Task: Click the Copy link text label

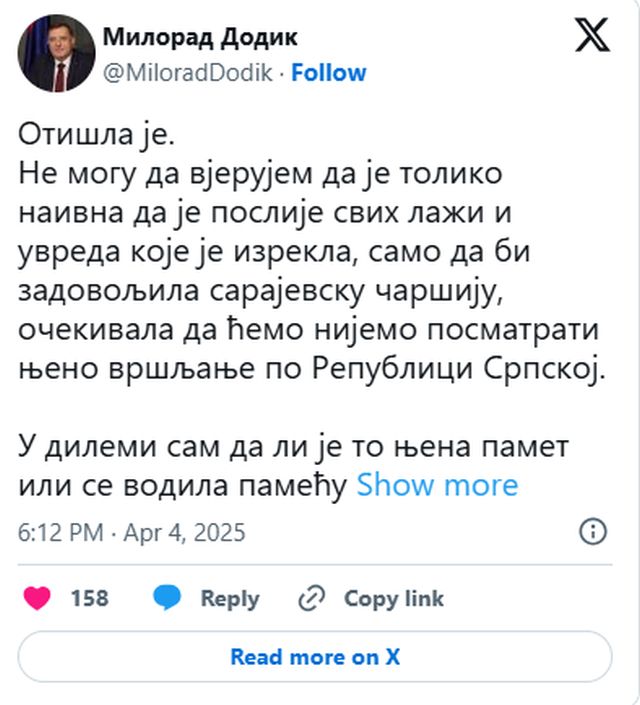Action: coord(393,598)
